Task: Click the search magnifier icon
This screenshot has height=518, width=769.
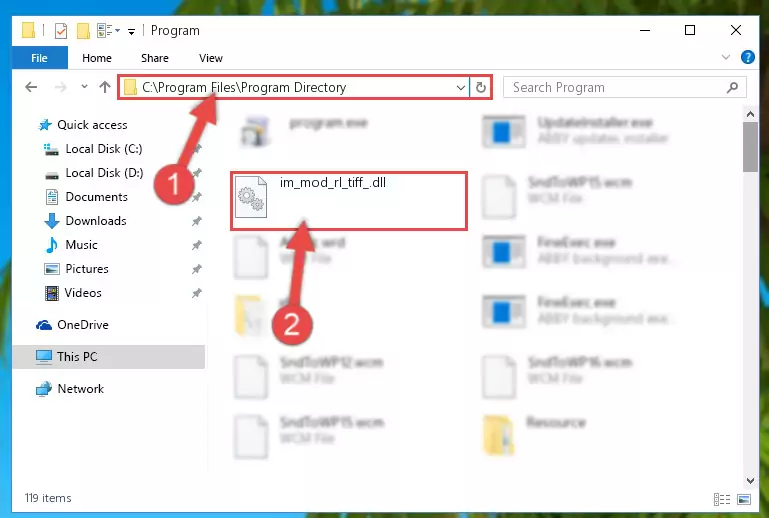Action: pos(732,87)
